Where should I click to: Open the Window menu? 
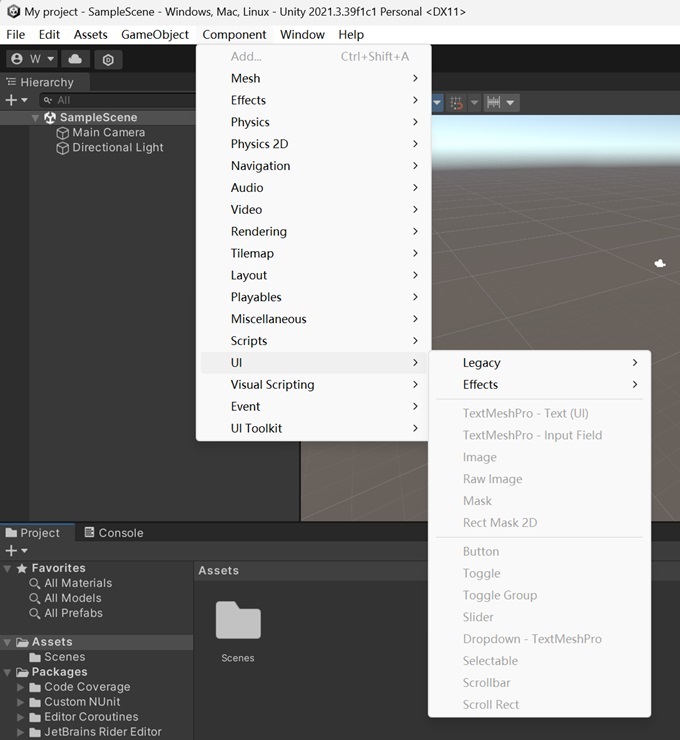(x=302, y=34)
